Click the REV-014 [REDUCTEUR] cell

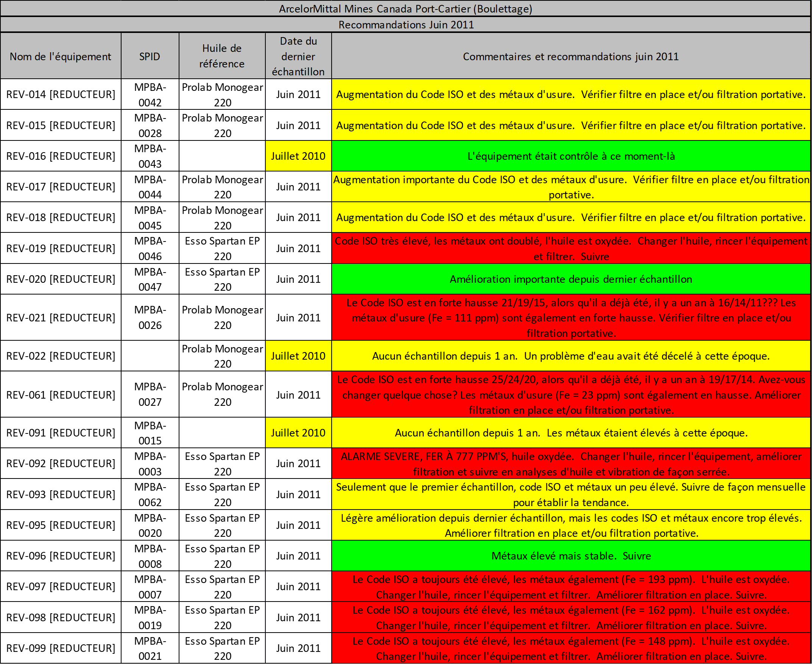(x=61, y=95)
